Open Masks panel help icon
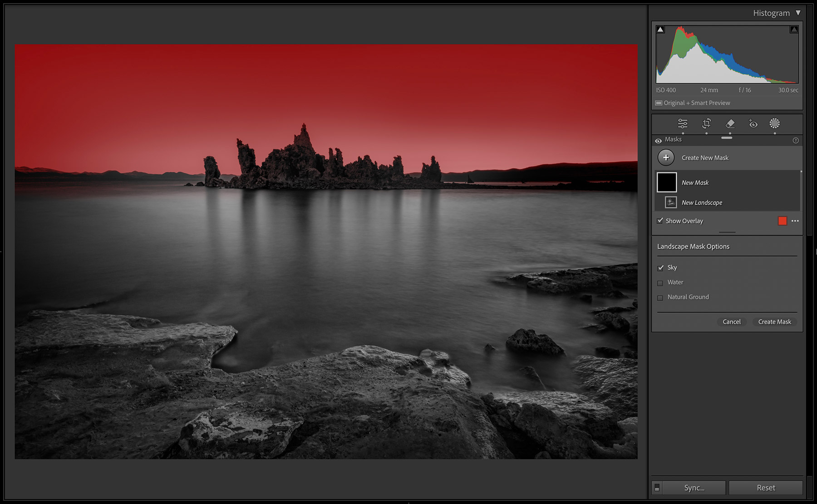 (x=795, y=141)
